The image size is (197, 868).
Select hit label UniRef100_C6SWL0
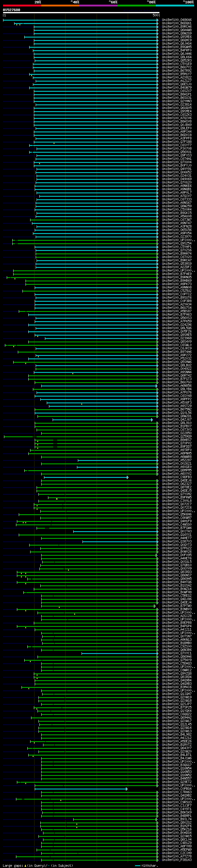pos(177,345)
